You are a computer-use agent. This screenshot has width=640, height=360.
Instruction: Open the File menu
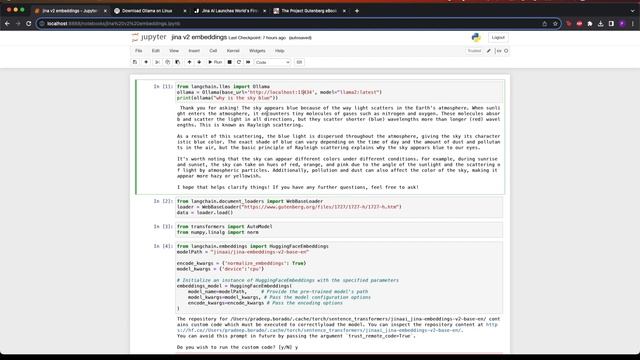[x=139, y=51]
